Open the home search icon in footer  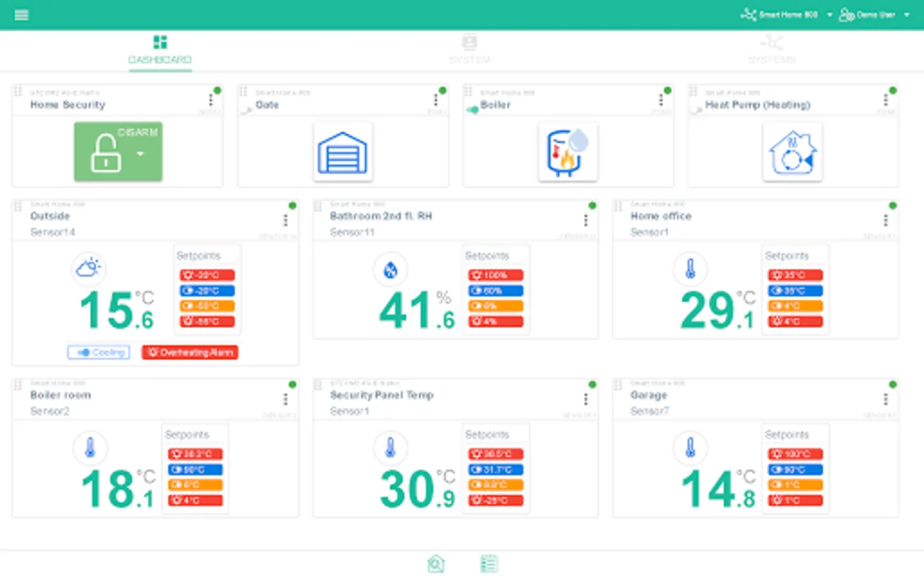(435, 564)
